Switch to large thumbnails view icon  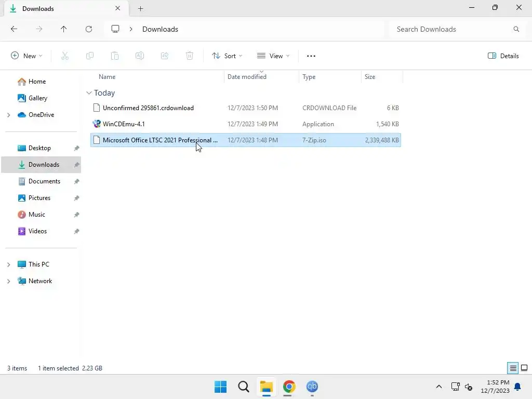pyautogui.click(x=524, y=368)
